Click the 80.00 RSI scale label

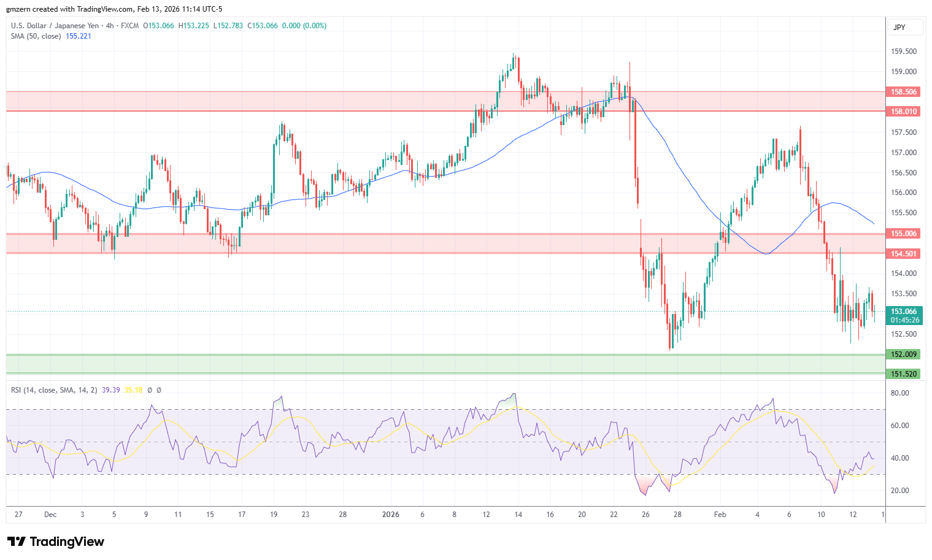[900, 393]
